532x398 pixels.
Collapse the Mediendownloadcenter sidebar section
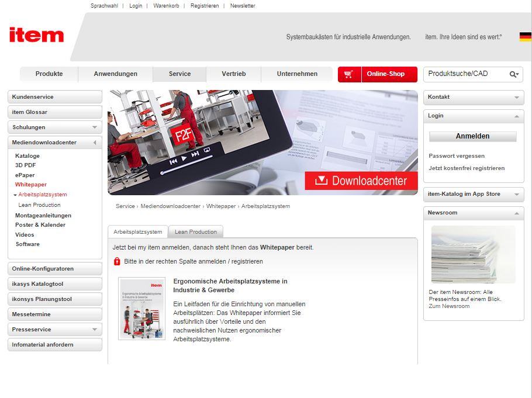(94, 143)
